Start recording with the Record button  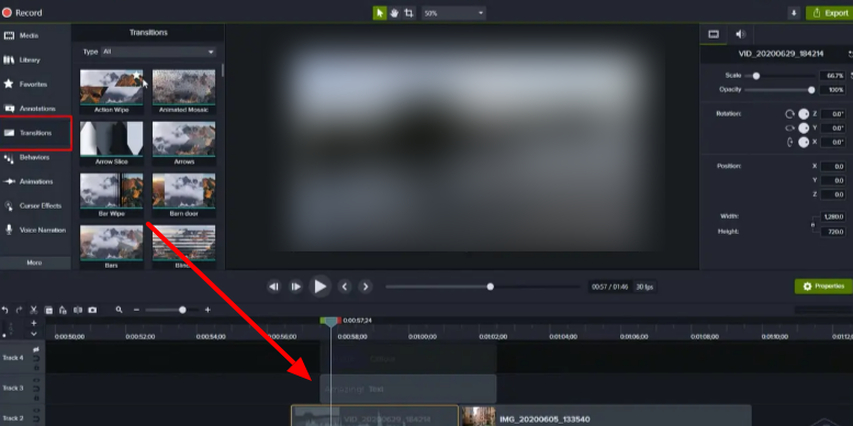22,13
